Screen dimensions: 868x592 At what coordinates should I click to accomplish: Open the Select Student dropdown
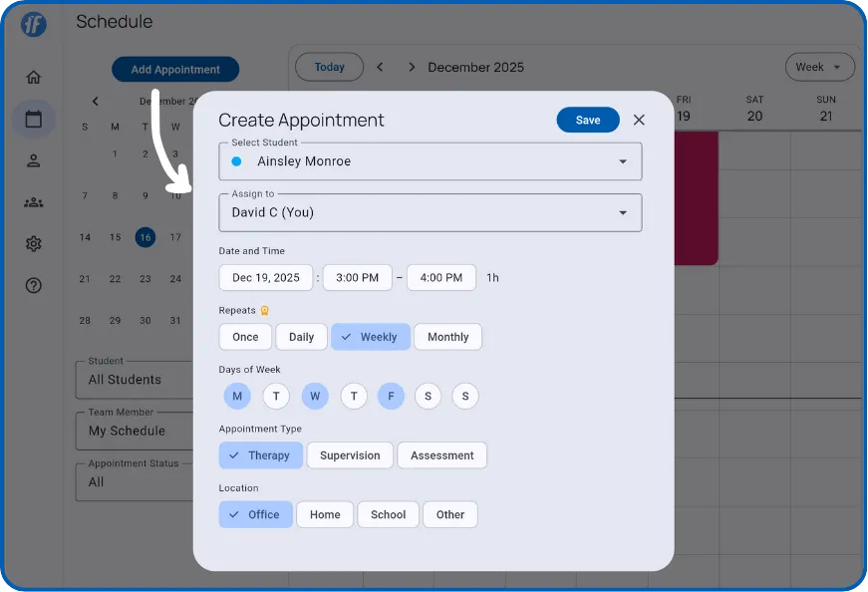(430, 161)
